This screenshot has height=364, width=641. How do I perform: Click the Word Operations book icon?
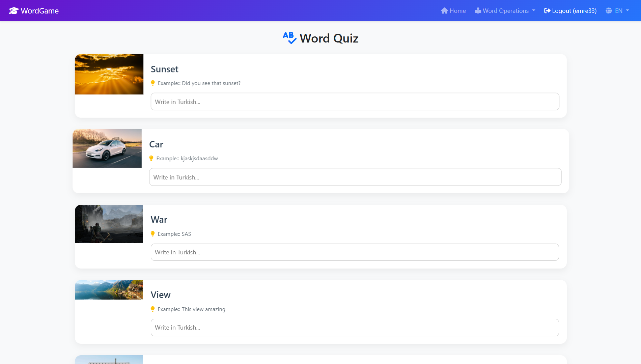[x=478, y=10]
